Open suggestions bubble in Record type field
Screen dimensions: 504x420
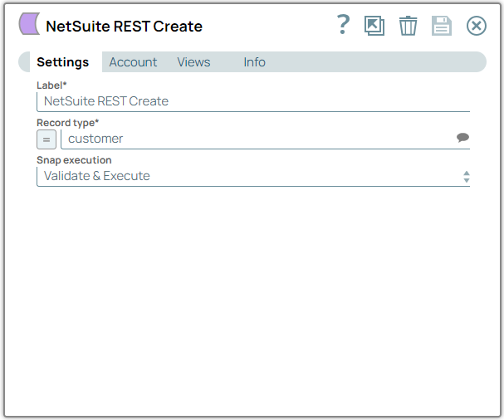pos(462,138)
